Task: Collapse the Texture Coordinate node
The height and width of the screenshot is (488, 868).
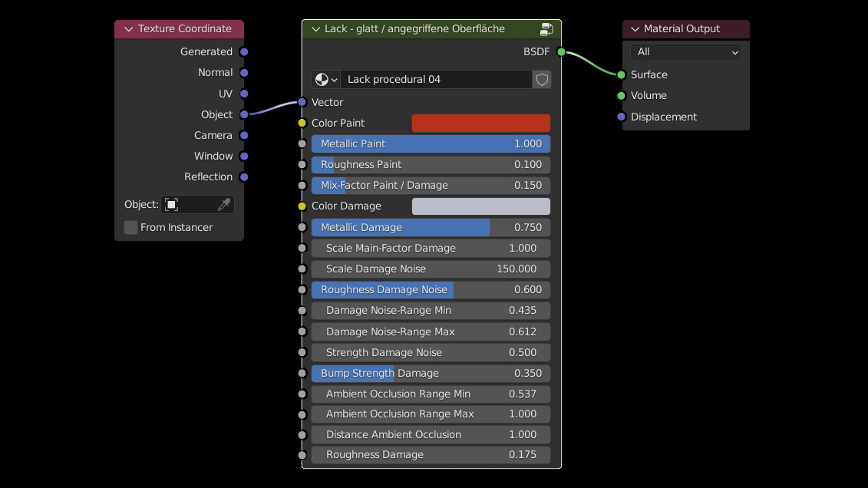Action: (x=127, y=29)
